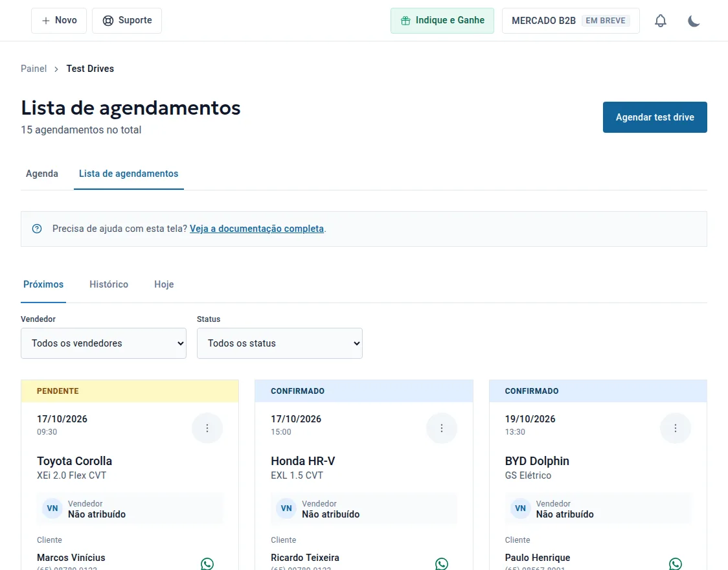Open the Novo button
Image resolution: width=728 pixels, height=570 pixels.
pyautogui.click(x=59, y=21)
